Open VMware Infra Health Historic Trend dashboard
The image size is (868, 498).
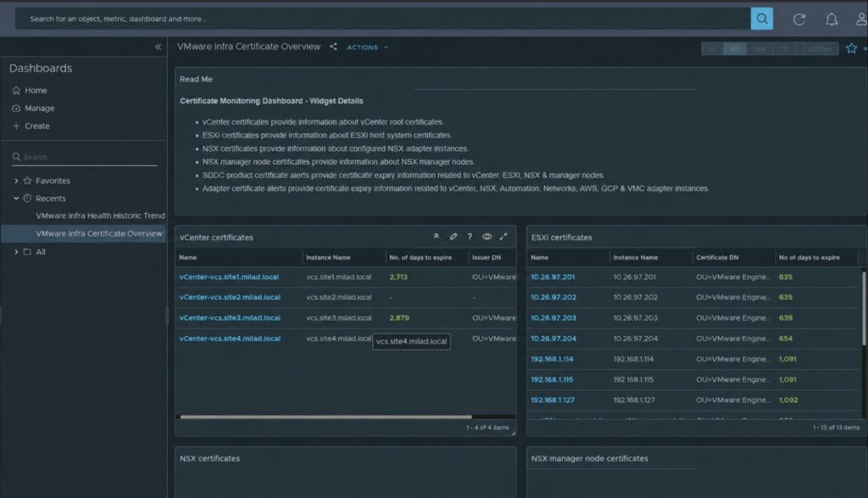coord(100,215)
